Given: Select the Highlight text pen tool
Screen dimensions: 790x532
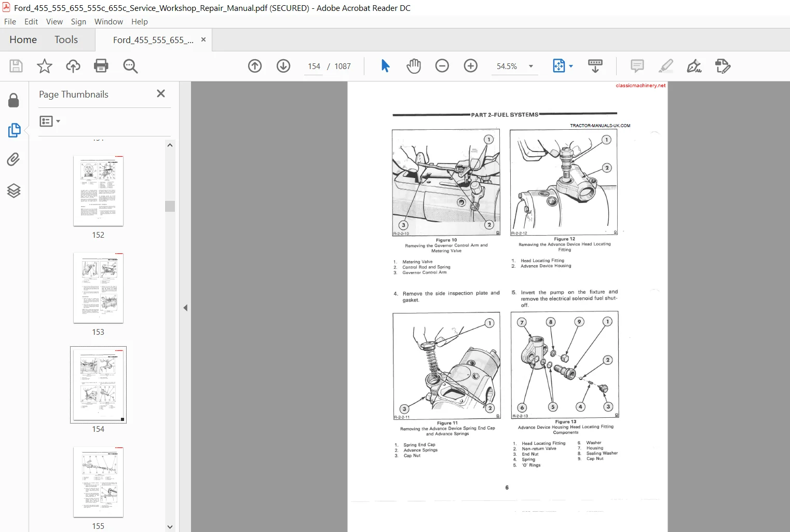Looking at the screenshot, I should click(666, 66).
